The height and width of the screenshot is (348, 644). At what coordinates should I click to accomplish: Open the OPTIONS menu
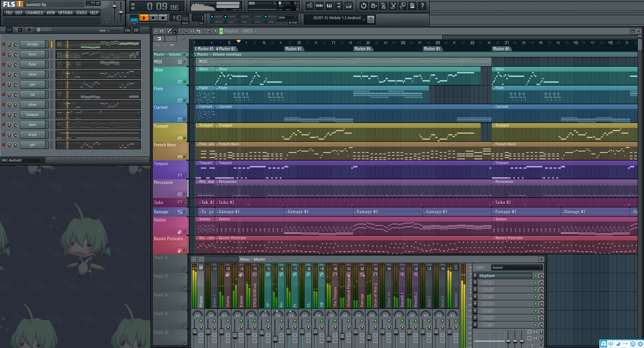65,13
